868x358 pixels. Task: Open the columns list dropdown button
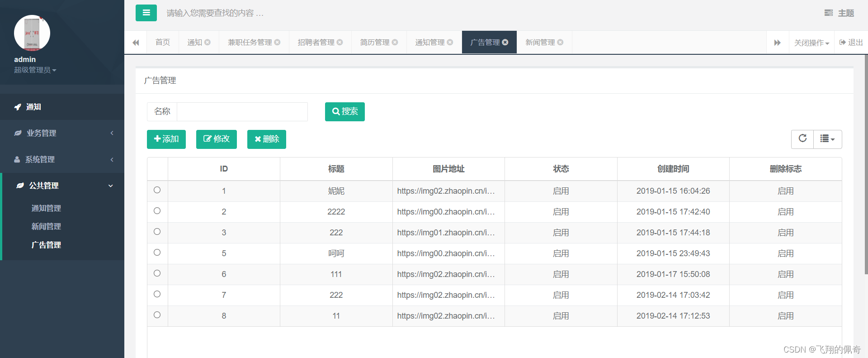tap(827, 139)
